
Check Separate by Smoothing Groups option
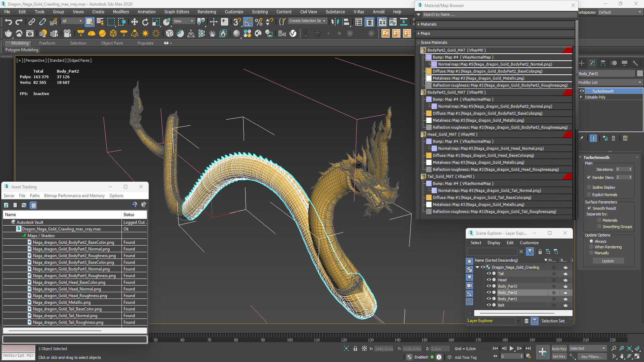(599, 227)
